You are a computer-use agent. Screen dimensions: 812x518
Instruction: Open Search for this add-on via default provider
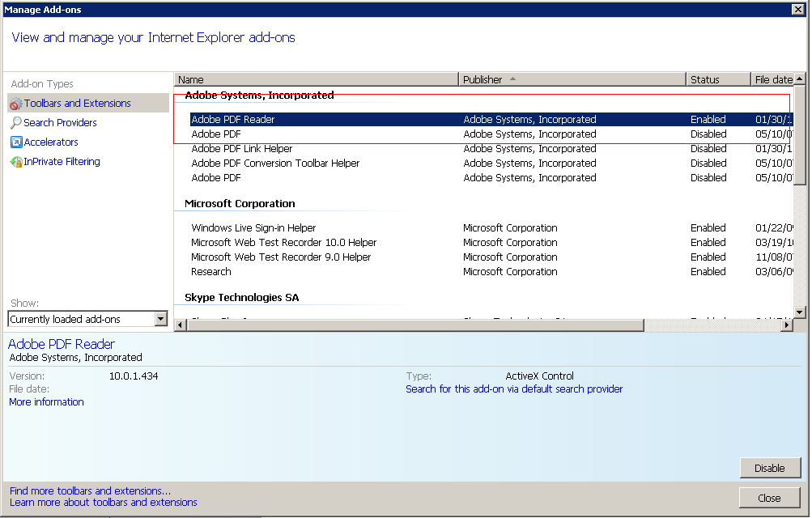tap(514, 388)
